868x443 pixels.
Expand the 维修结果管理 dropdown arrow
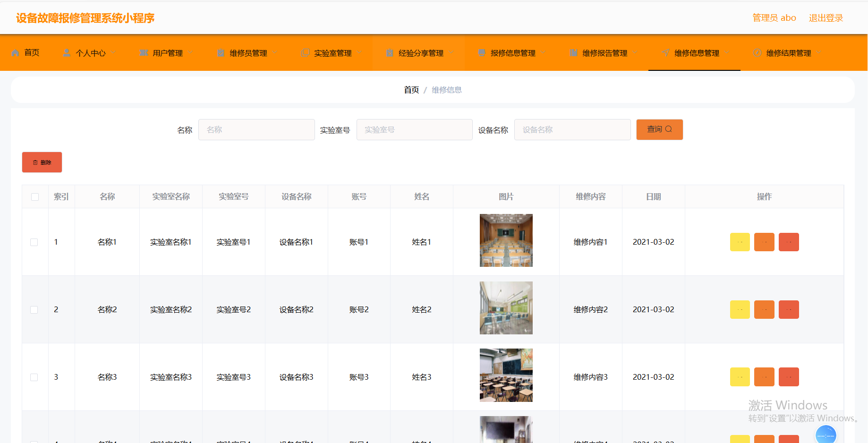pyautogui.click(x=819, y=53)
